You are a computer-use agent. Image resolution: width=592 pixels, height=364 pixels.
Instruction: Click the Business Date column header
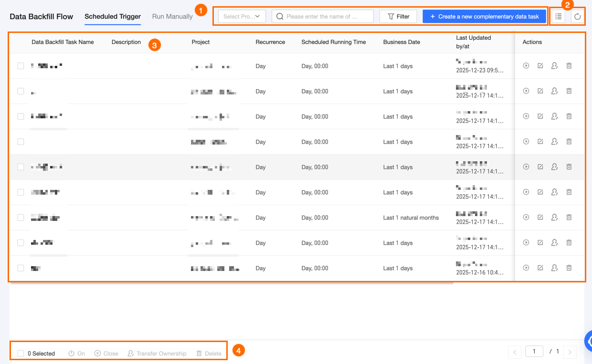pyautogui.click(x=402, y=42)
